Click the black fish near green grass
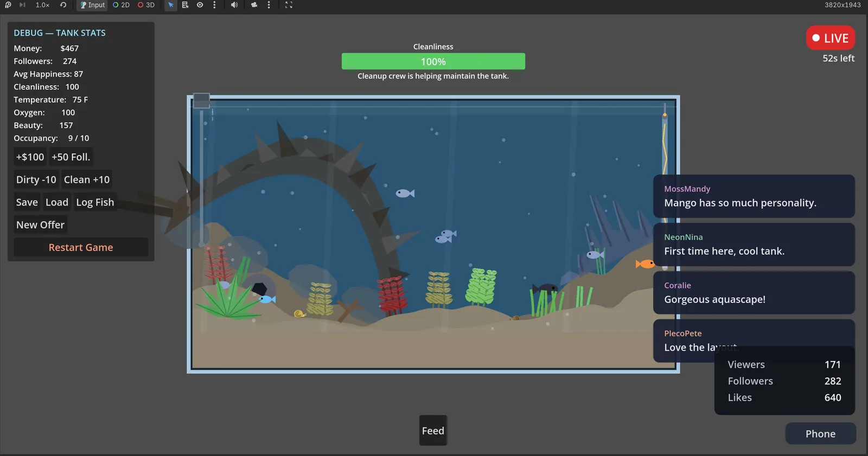 (x=546, y=288)
